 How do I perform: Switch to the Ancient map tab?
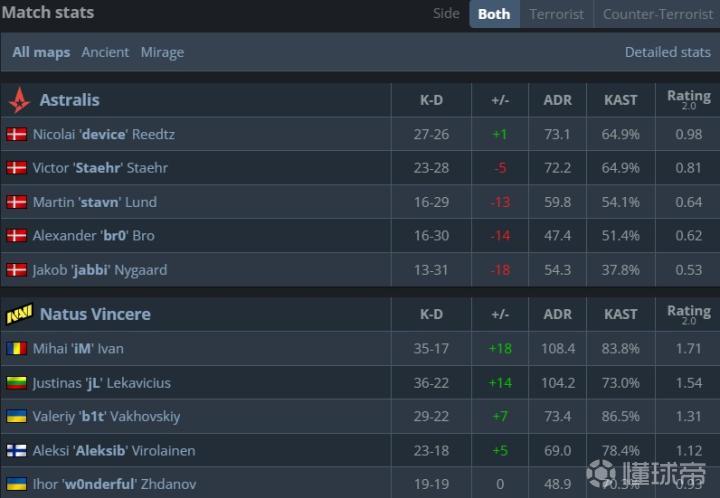click(105, 52)
